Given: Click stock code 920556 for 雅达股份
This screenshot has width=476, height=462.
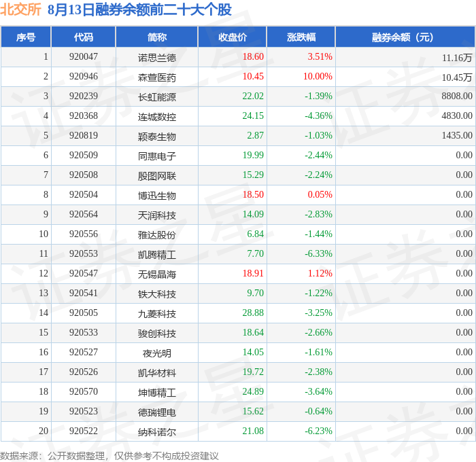Looking at the screenshot, I should [84, 234].
